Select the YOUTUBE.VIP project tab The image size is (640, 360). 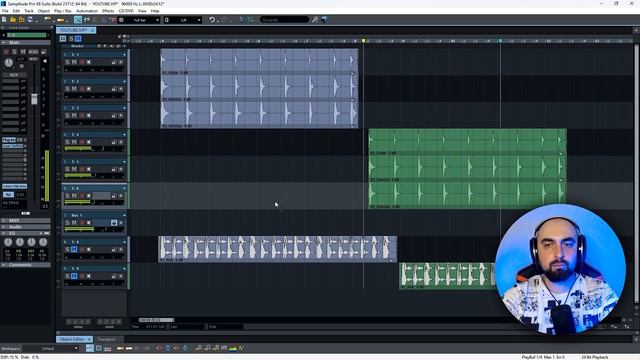75,30
